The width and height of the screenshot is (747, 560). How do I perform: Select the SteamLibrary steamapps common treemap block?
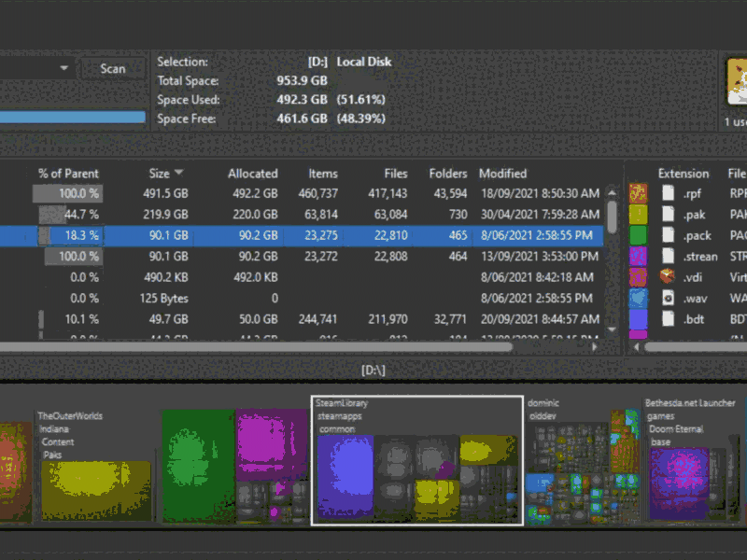pyautogui.click(x=417, y=464)
